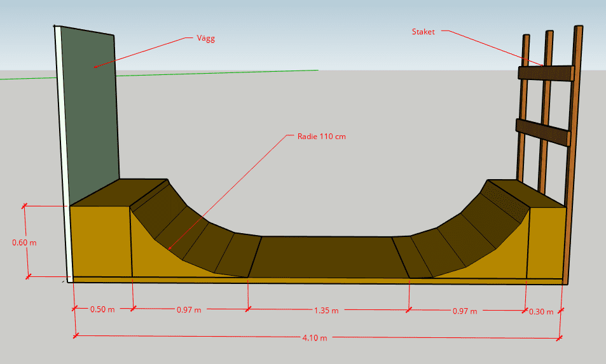The image size is (606, 364).
Task: Select the 0.60 m height dimension
Action: coord(24,242)
